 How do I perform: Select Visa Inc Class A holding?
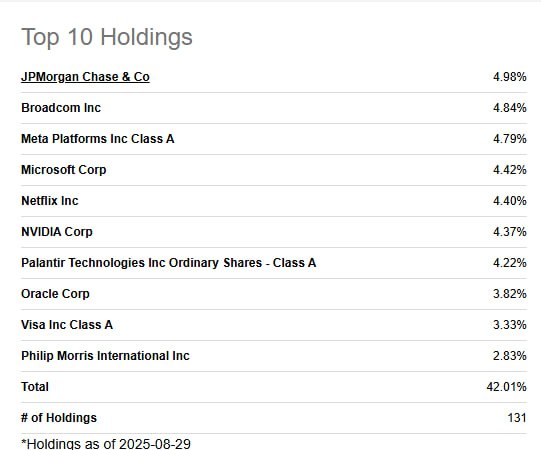tap(67, 325)
